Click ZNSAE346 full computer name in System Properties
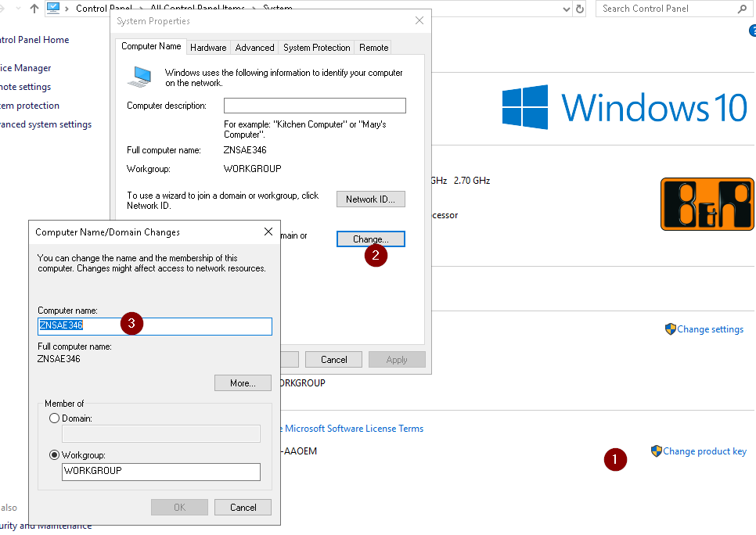 (245, 150)
